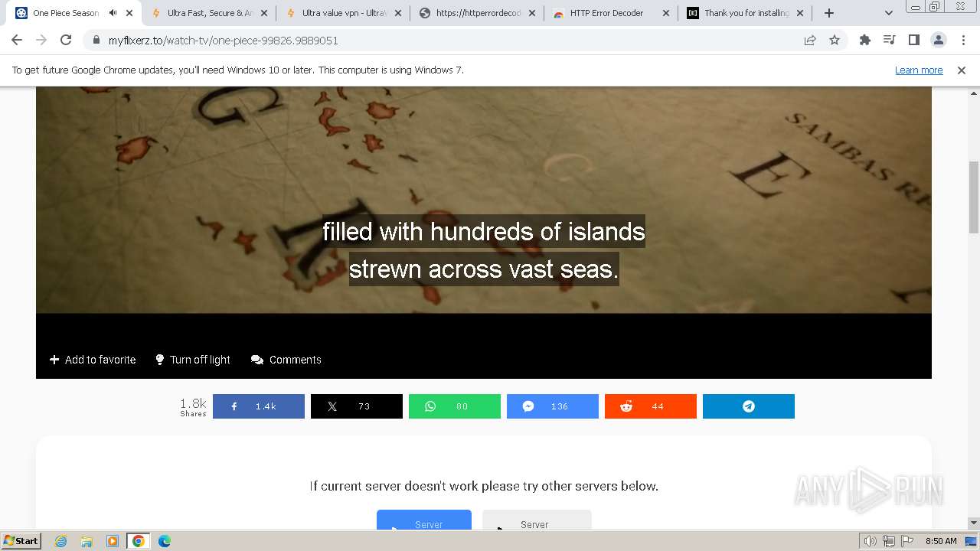The image size is (980, 551).
Task: Open the media control icon in the toolbar
Action: tap(889, 41)
